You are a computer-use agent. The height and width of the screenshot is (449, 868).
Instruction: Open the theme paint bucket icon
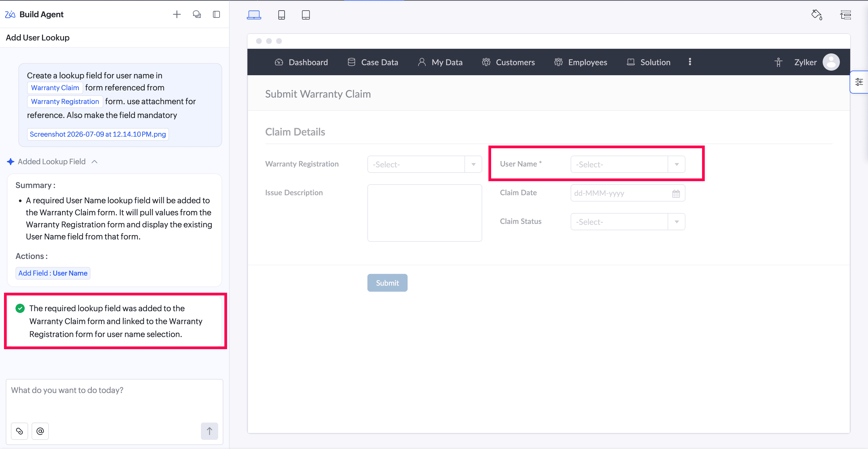point(817,15)
